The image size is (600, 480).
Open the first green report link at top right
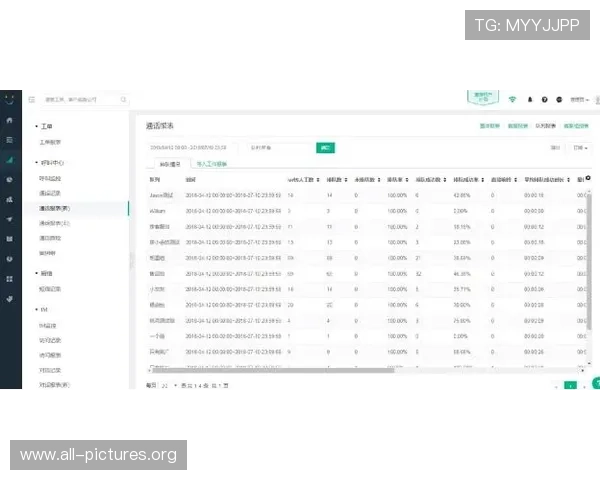coord(490,126)
